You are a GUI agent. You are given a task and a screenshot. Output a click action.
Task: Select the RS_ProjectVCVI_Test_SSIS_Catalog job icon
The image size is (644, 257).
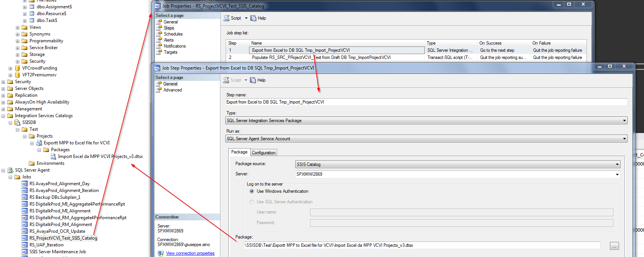(x=25, y=238)
